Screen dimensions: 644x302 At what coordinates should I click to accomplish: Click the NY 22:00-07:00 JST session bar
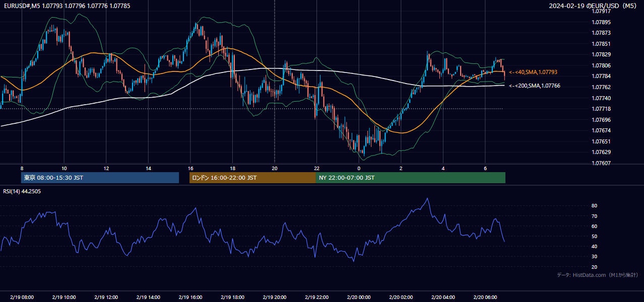tap(411, 178)
